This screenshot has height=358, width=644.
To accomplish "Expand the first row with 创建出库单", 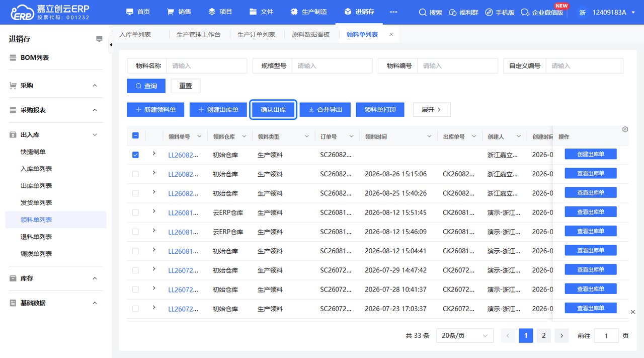I will coord(154,154).
